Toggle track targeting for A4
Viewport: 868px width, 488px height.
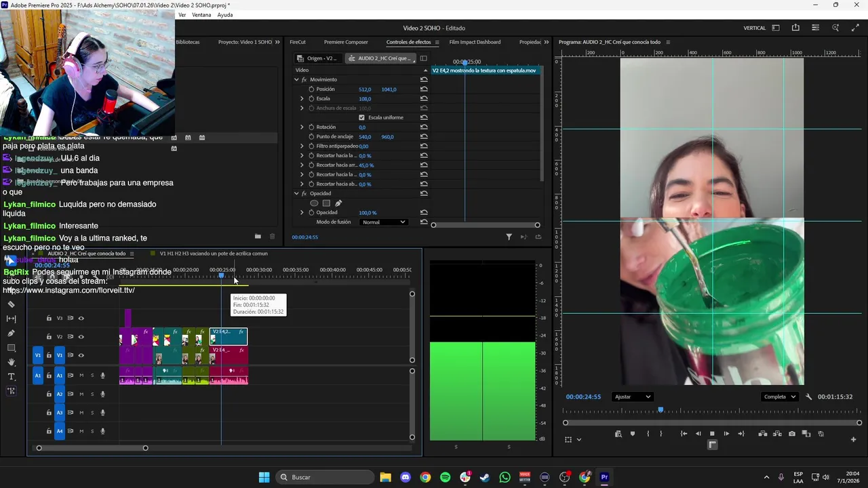point(60,431)
